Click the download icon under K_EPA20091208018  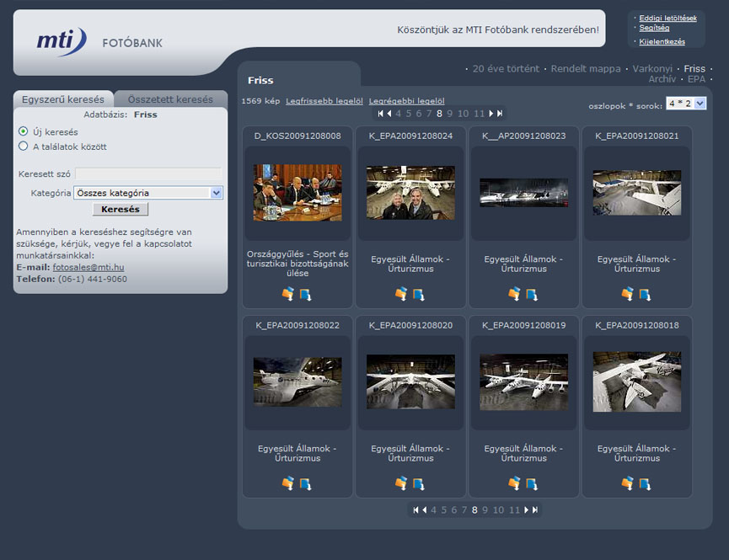click(644, 483)
